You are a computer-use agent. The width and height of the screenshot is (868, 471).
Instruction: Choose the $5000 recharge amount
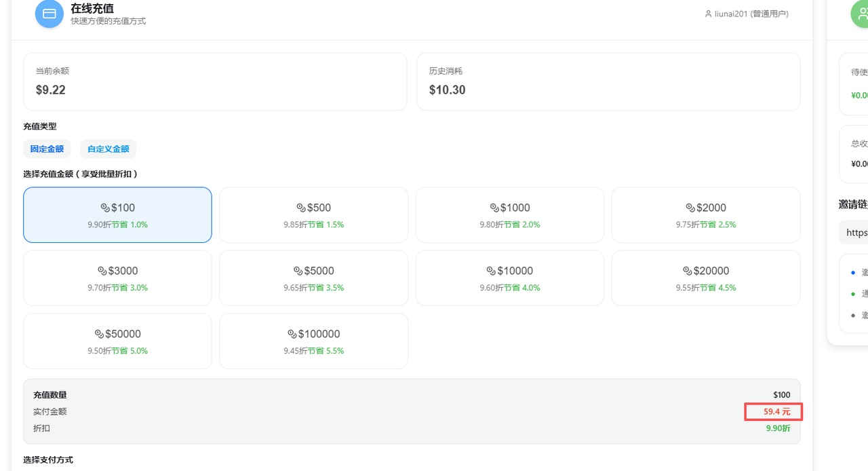click(x=313, y=278)
